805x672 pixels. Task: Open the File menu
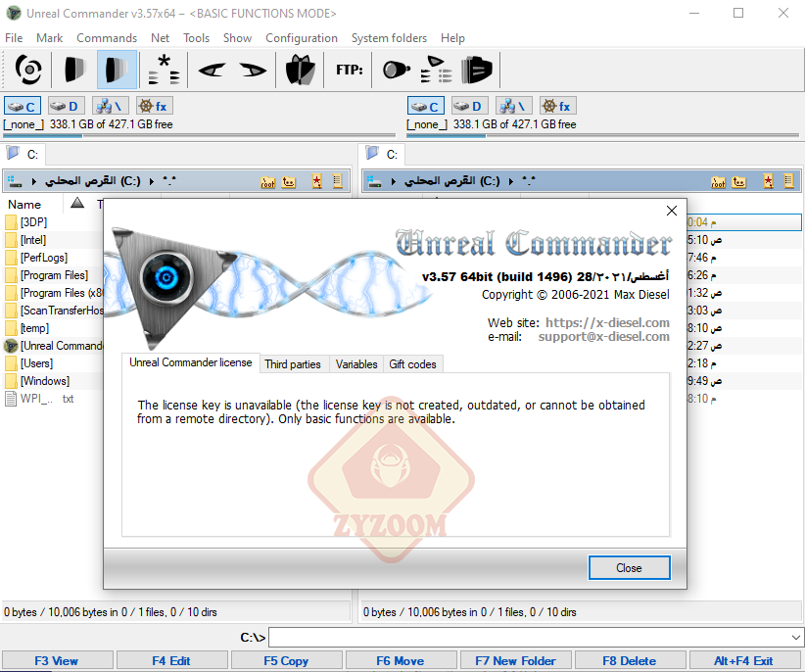tap(14, 38)
